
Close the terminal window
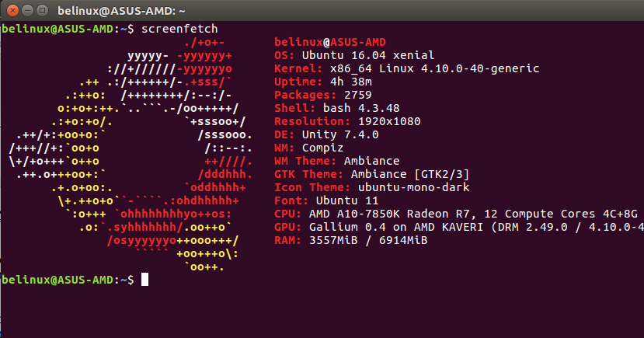pyautogui.click(x=13, y=10)
